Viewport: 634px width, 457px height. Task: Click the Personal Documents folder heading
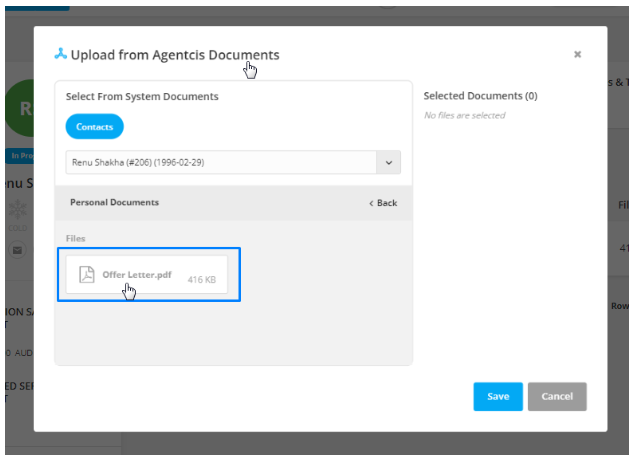pyautogui.click(x=114, y=202)
